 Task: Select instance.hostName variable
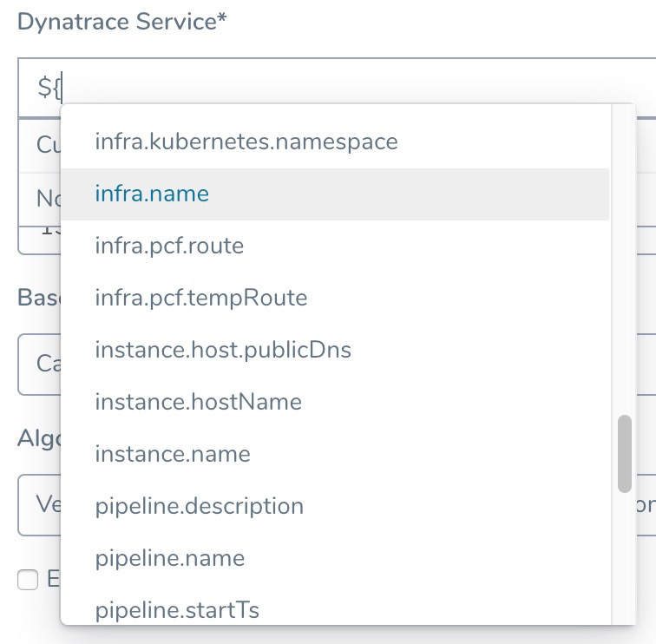(335, 402)
